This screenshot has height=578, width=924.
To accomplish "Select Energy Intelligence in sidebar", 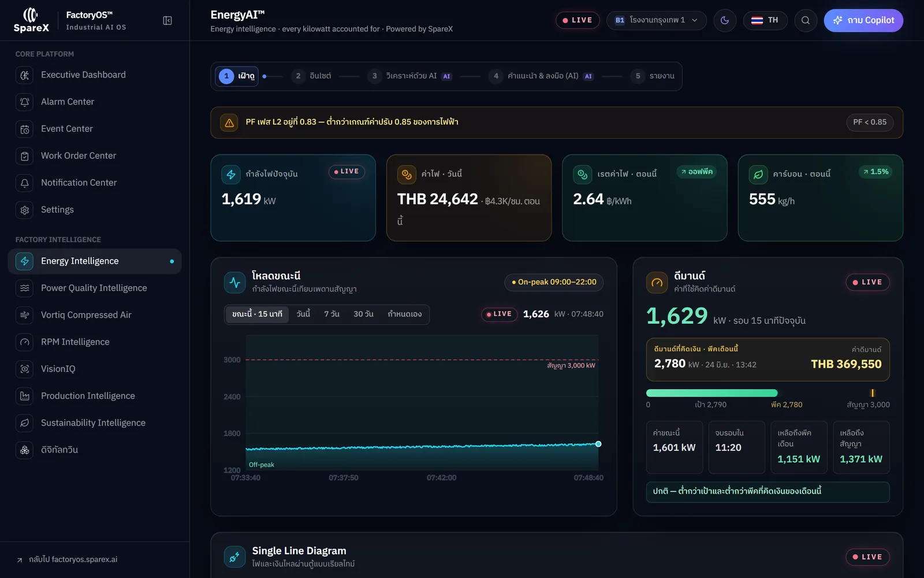I will pos(95,261).
